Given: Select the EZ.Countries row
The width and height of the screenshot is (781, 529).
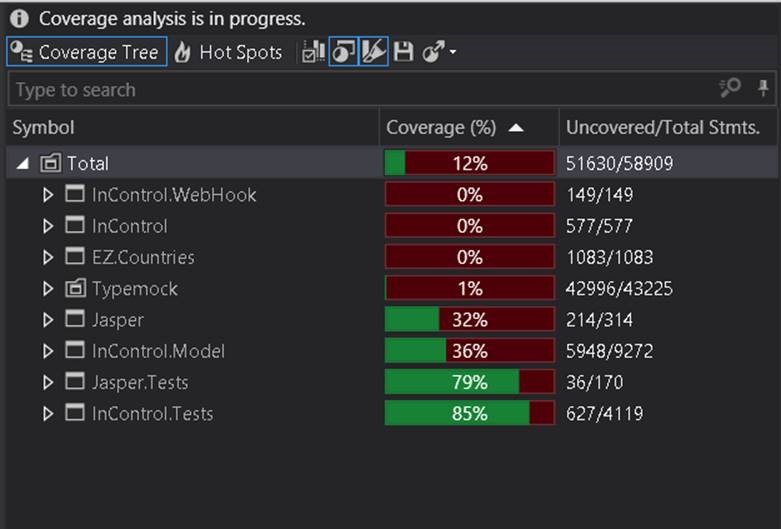Looking at the screenshot, I should click(391, 258).
